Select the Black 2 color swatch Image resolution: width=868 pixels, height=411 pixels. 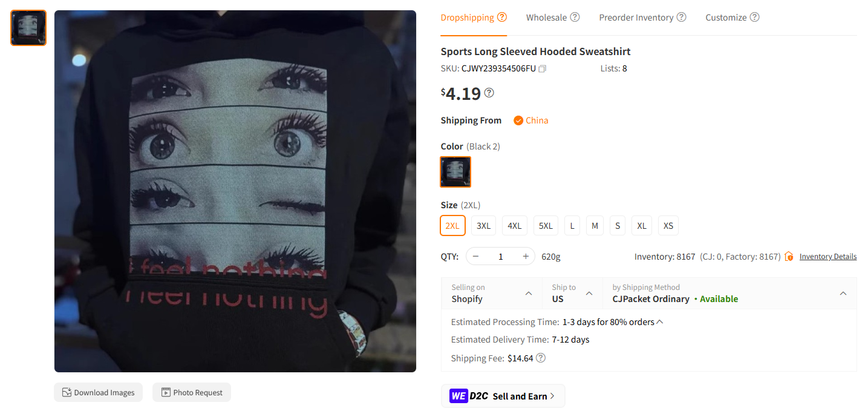click(455, 172)
